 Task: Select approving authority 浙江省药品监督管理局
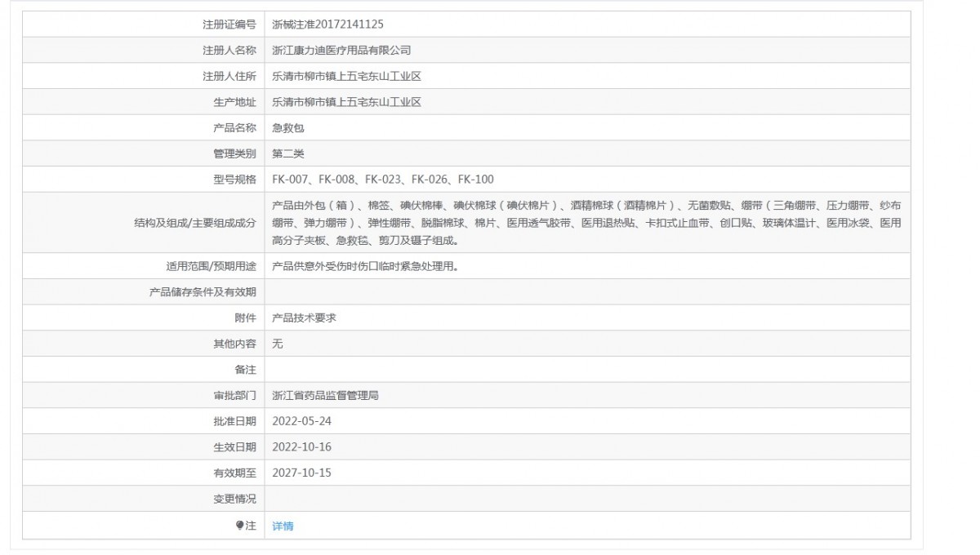coord(325,396)
